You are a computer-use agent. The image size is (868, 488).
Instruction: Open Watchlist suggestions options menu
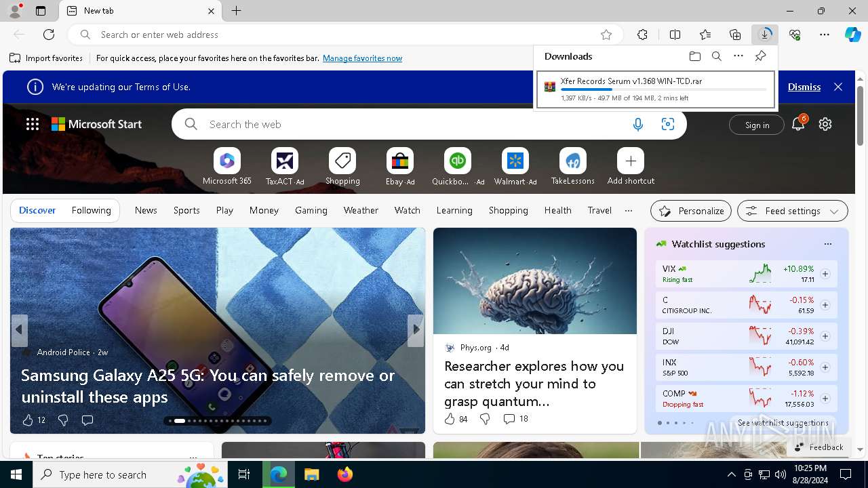pyautogui.click(x=827, y=244)
